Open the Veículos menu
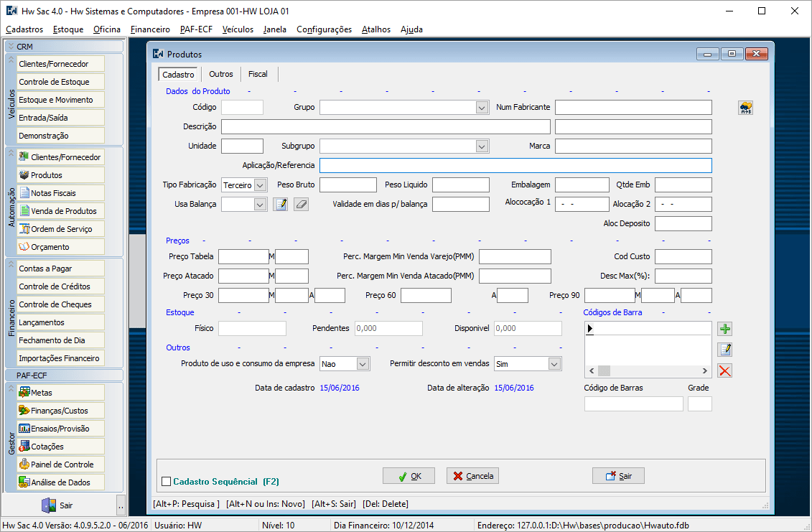812x532 pixels. coord(238,29)
